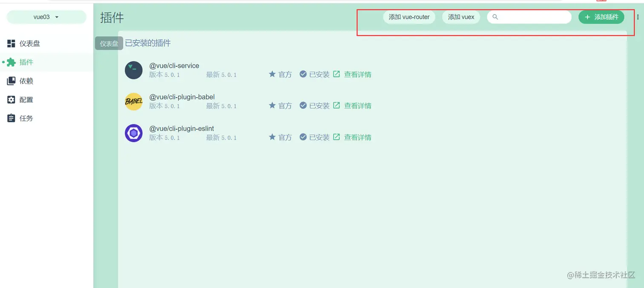Open 查看详情 for @vue/cli-service

pyautogui.click(x=358, y=74)
